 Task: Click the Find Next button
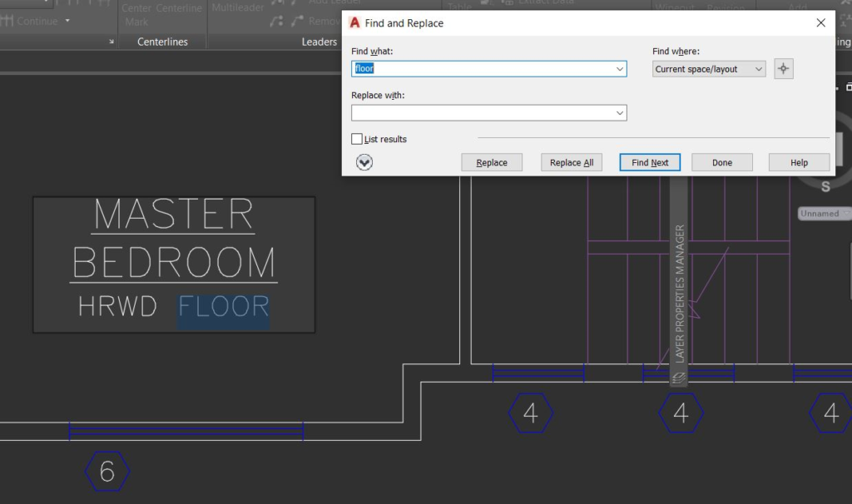click(x=649, y=162)
